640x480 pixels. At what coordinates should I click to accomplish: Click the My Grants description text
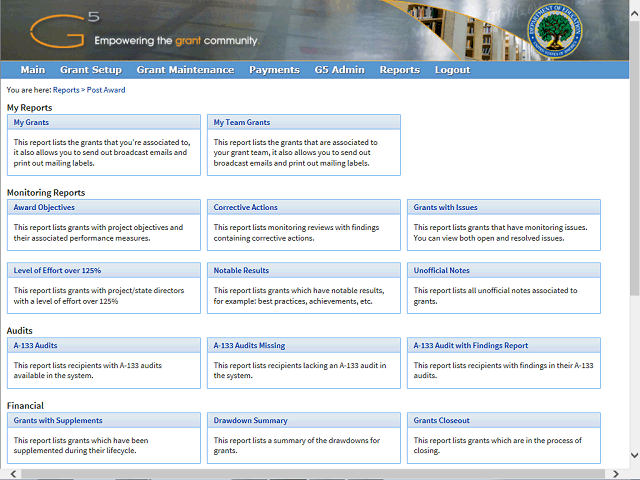[102, 153]
